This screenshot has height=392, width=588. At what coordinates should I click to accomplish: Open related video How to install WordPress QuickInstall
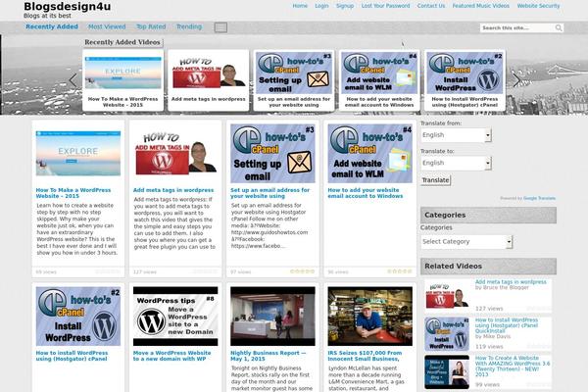(x=507, y=325)
